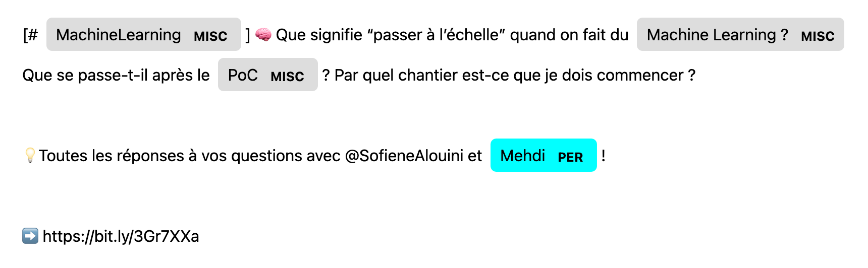Click the PER label beside Mehdi
The width and height of the screenshot is (868, 268).
[x=570, y=158]
